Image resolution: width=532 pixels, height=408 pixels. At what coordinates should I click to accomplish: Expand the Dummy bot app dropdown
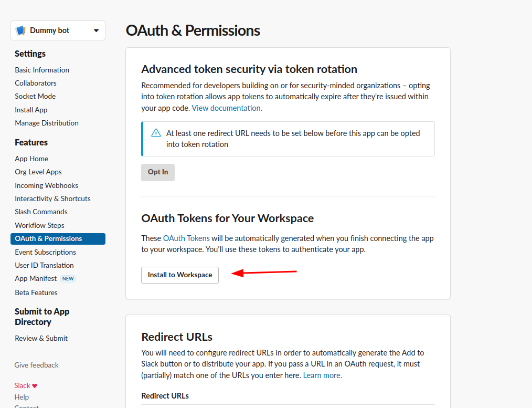coord(96,30)
